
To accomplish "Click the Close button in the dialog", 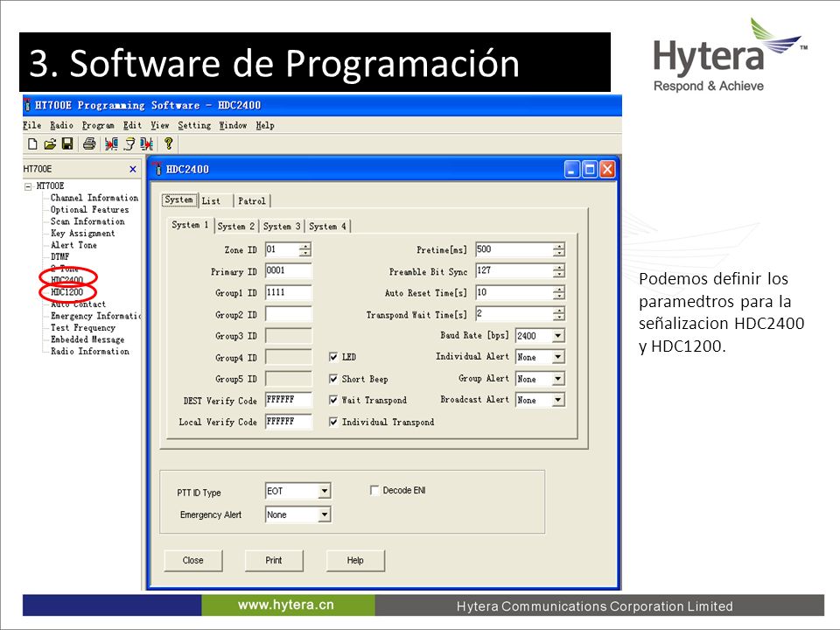I will tap(192, 560).
